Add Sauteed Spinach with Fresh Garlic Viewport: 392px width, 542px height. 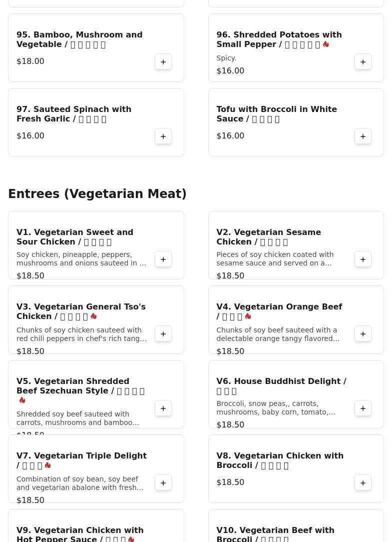pyautogui.click(x=163, y=136)
